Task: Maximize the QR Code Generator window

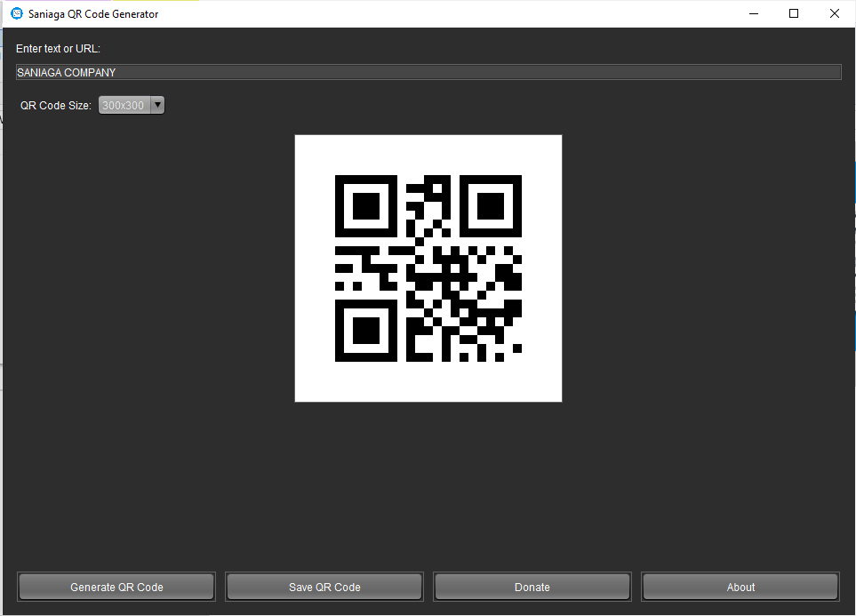Action: pyautogui.click(x=794, y=13)
